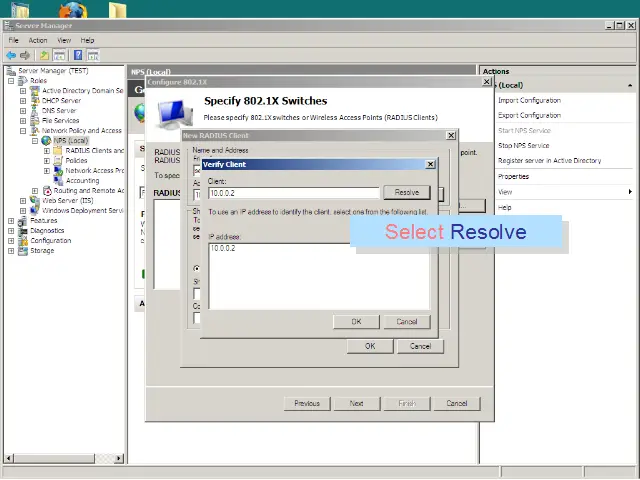
Task: Close the Verify Client dialog
Action: (430, 164)
